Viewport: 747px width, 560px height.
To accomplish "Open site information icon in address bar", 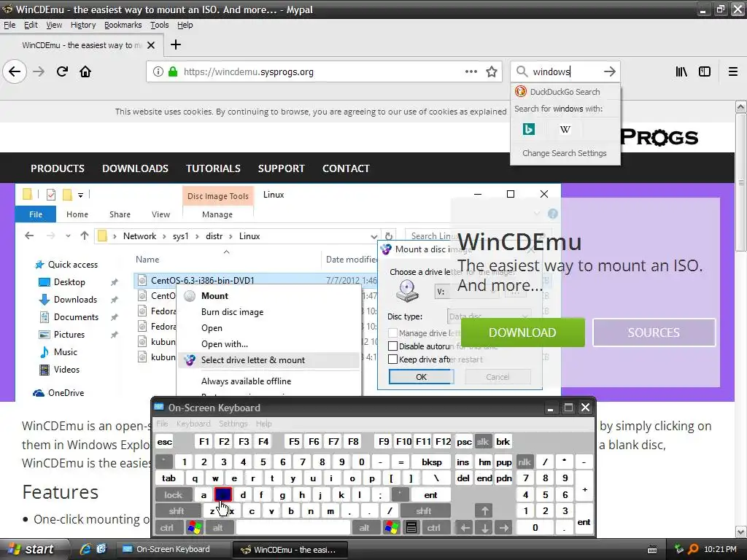I will pyautogui.click(x=158, y=72).
